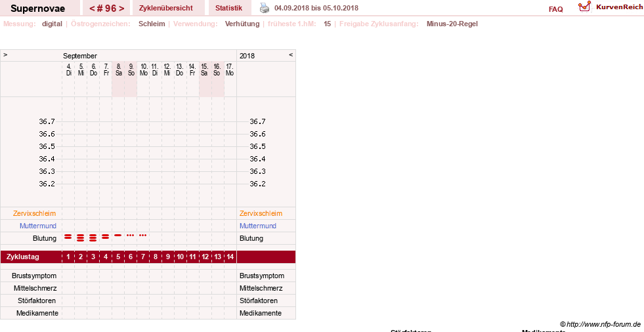Image resolution: width=644 pixels, height=332 pixels.
Task: Click the left Blutung row label
Action: pyautogui.click(x=45, y=238)
